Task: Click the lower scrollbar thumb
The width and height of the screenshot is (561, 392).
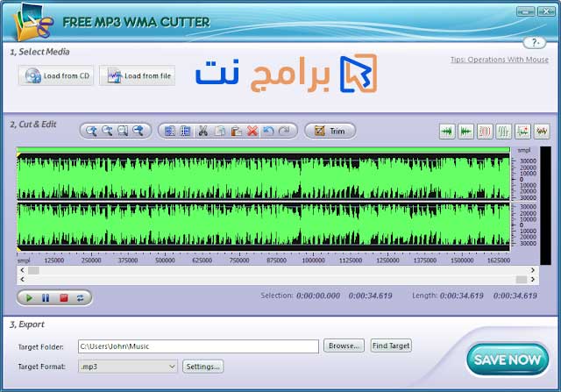Action: (x=522, y=279)
